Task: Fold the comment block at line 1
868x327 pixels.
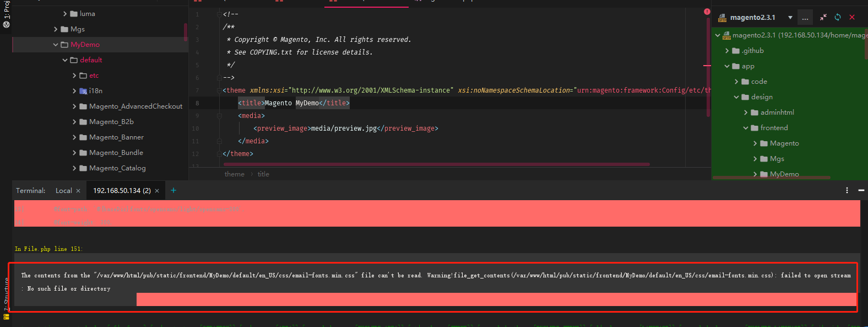Action: pos(219,14)
